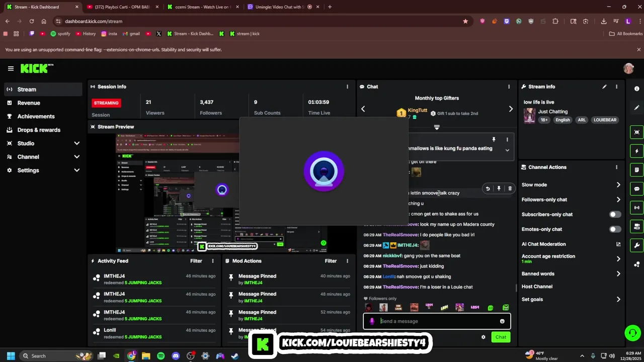This screenshot has height=362, width=644.
Task: Open Banned words settings
Action: tap(571, 274)
